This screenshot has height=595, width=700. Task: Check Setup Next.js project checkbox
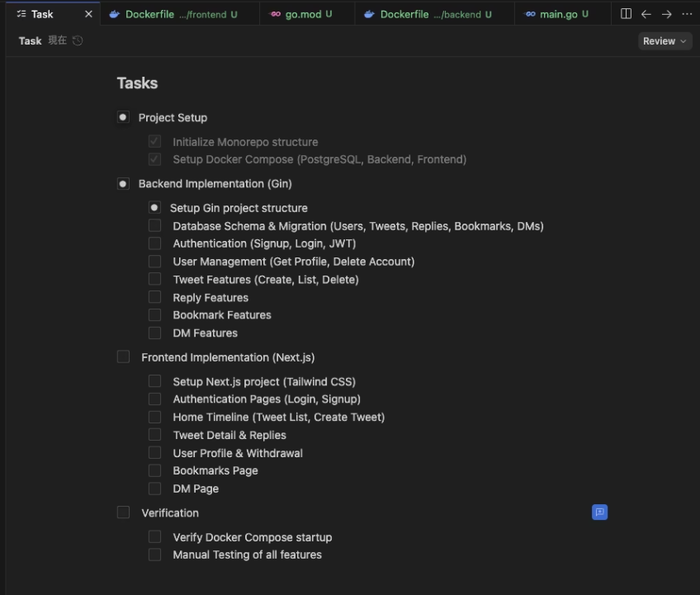154,380
